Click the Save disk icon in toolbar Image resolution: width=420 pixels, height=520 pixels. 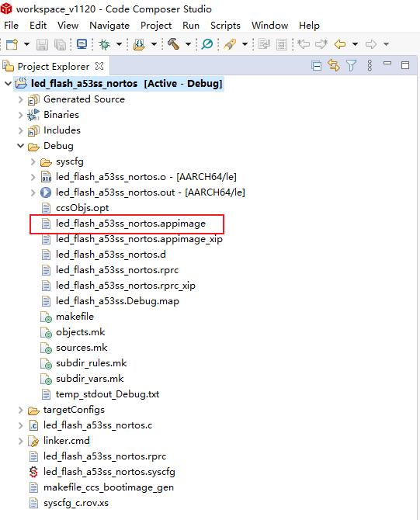pos(42,44)
